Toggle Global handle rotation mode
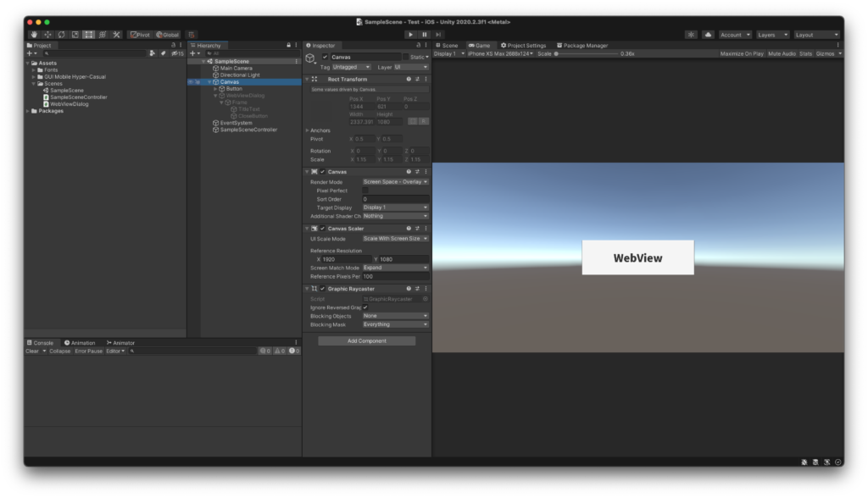Image resolution: width=868 pixels, height=498 pixels. pyautogui.click(x=168, y=35)
